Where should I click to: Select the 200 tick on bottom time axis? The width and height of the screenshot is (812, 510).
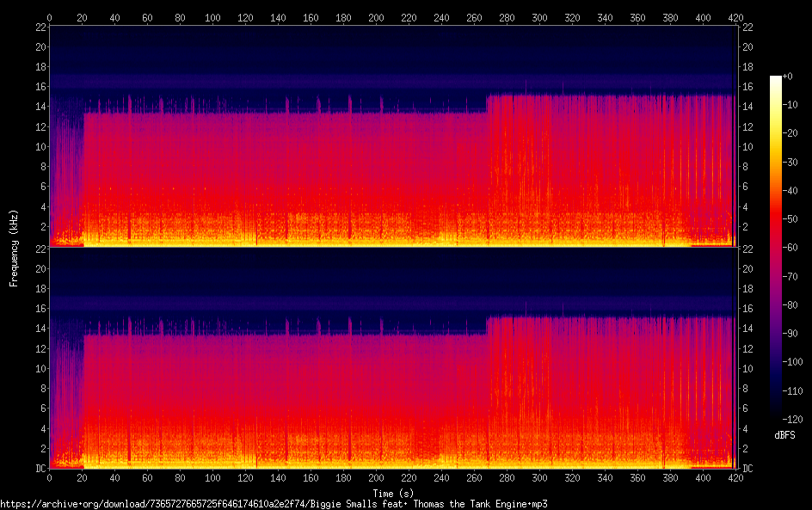(x=376, y=477)
